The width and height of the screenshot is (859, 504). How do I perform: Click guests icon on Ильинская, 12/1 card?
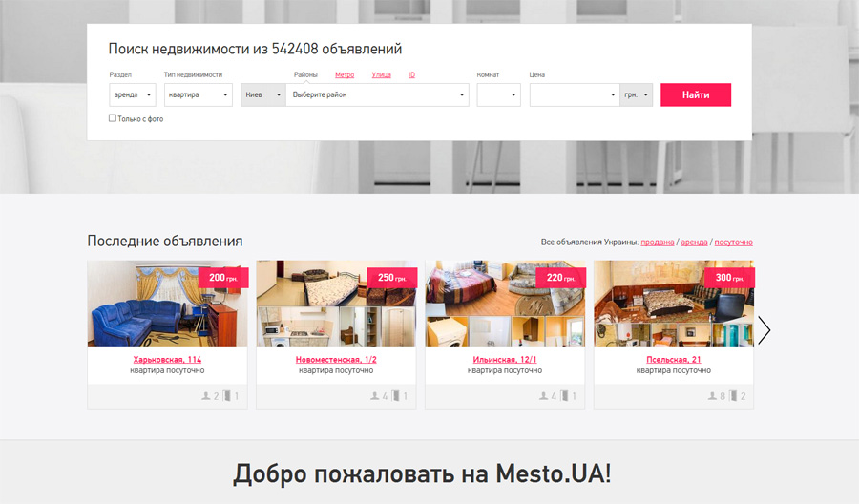(x=543, y=396)
